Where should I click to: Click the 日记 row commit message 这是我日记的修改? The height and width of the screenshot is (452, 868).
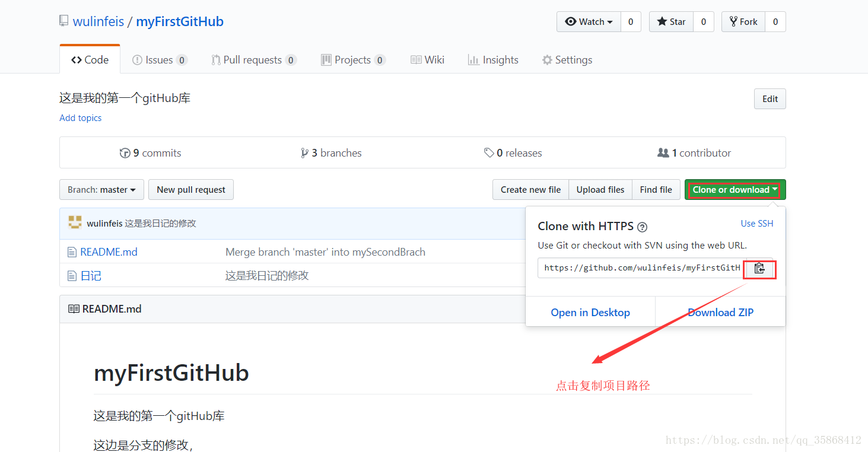click(267, 276)
